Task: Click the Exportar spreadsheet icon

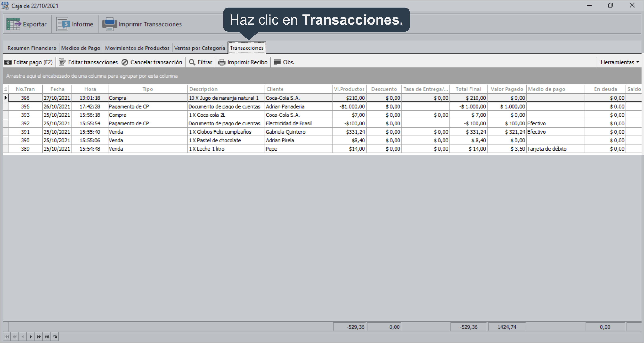Action: coord(13,24)
